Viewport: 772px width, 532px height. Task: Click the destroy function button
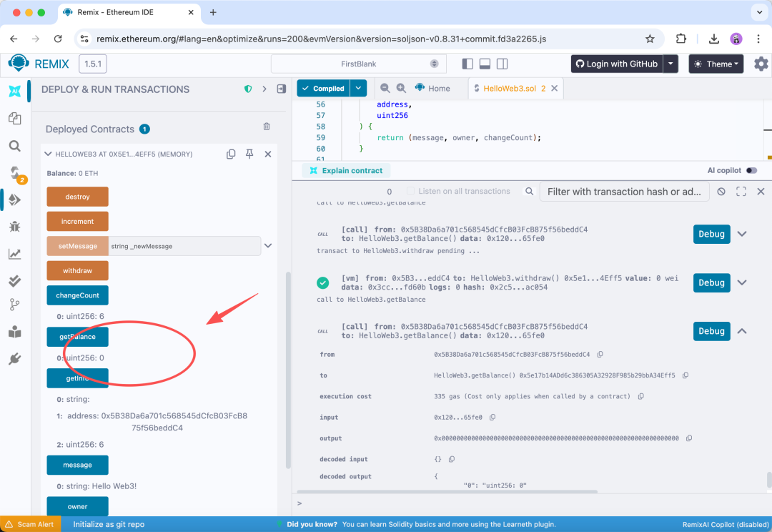pos(77,197)
